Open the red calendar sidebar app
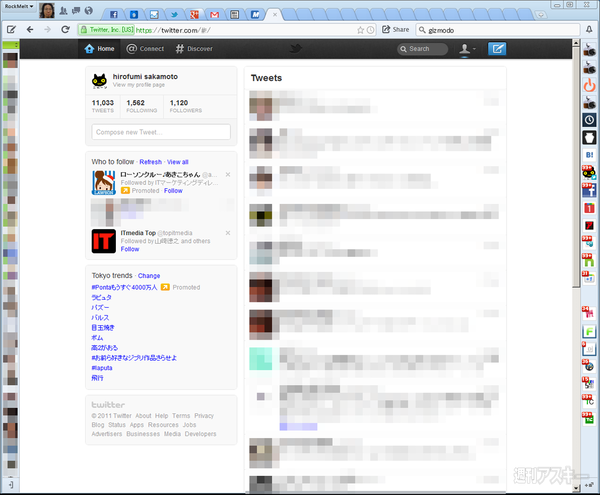600x495 pixels. click(x=589, y=208)
